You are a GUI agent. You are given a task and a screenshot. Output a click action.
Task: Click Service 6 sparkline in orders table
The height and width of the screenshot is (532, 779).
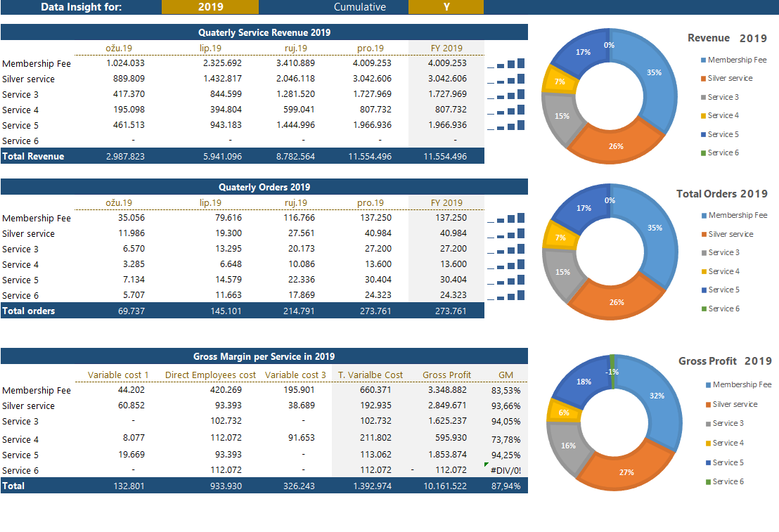pos(506,295)
